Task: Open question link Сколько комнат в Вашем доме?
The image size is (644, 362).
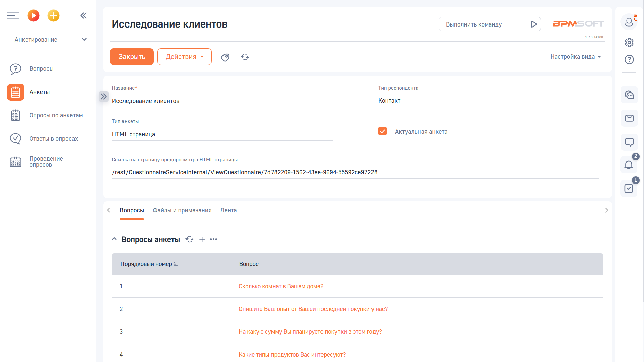Action: pyautogui.click(x=281, y=286)
